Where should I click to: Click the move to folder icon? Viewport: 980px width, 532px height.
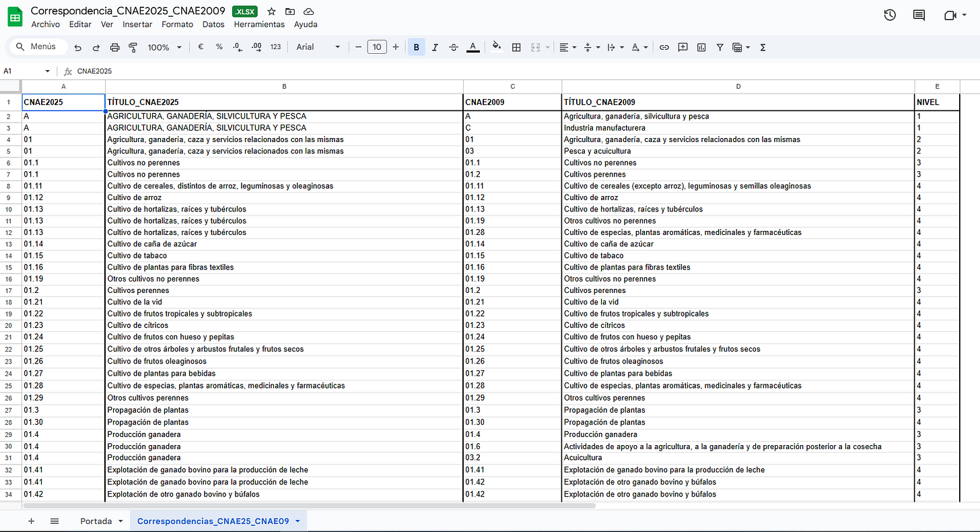point(290,11)
